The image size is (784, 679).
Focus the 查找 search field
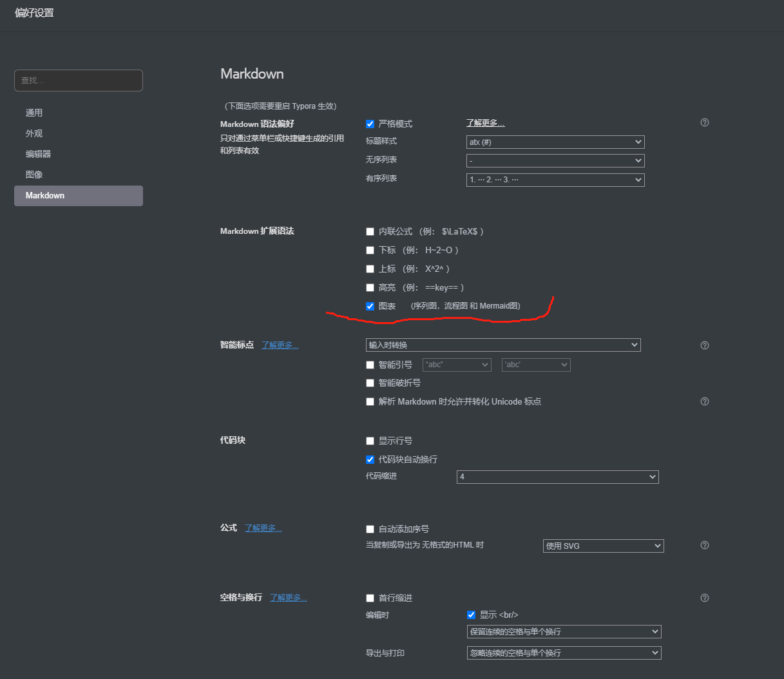click(x=79, y=81)
